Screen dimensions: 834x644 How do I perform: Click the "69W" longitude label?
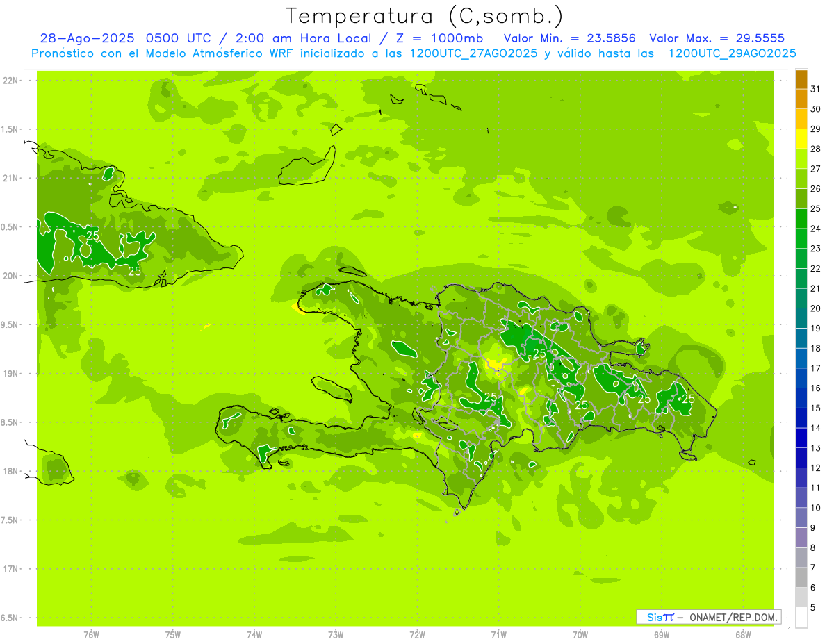pos(662,634)
